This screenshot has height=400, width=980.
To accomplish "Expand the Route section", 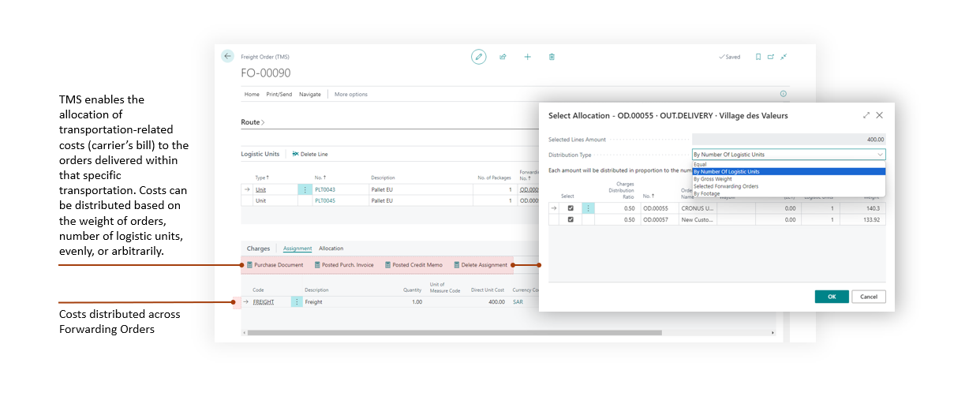I will coord(252,122).
